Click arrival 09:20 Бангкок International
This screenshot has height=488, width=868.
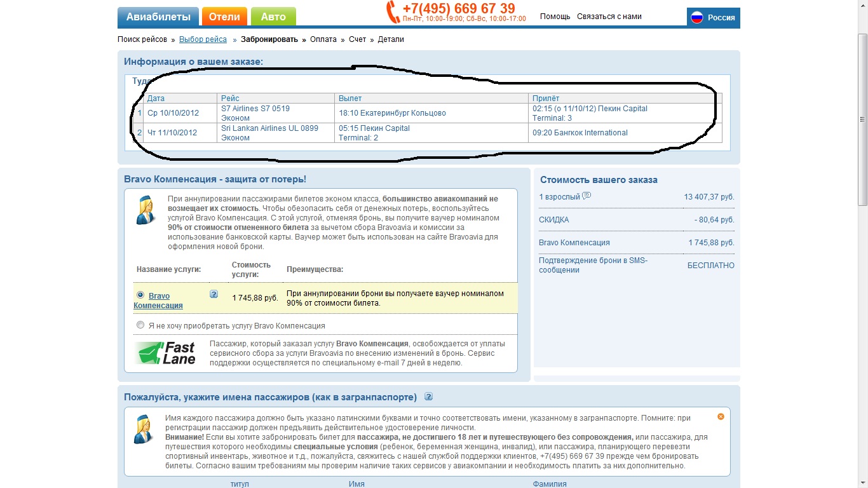(x=625, y=133)
